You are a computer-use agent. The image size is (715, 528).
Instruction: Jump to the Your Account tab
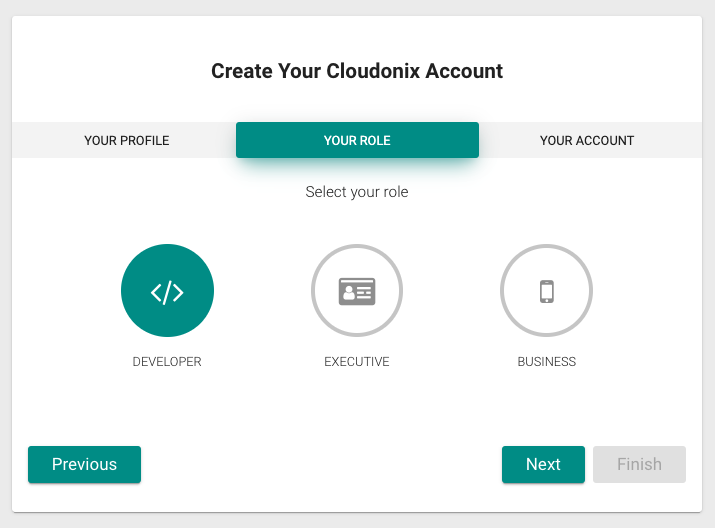(x=587, y=141)
